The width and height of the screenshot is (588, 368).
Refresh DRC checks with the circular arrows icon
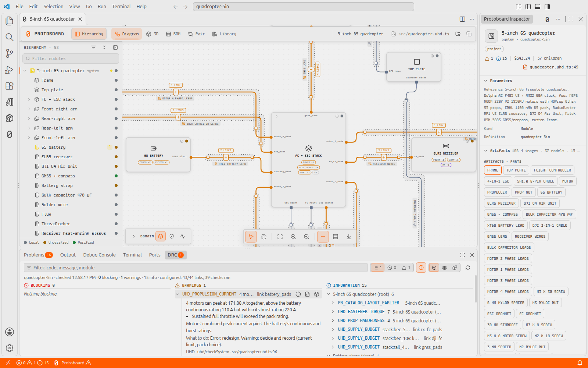tap(468, 268)
